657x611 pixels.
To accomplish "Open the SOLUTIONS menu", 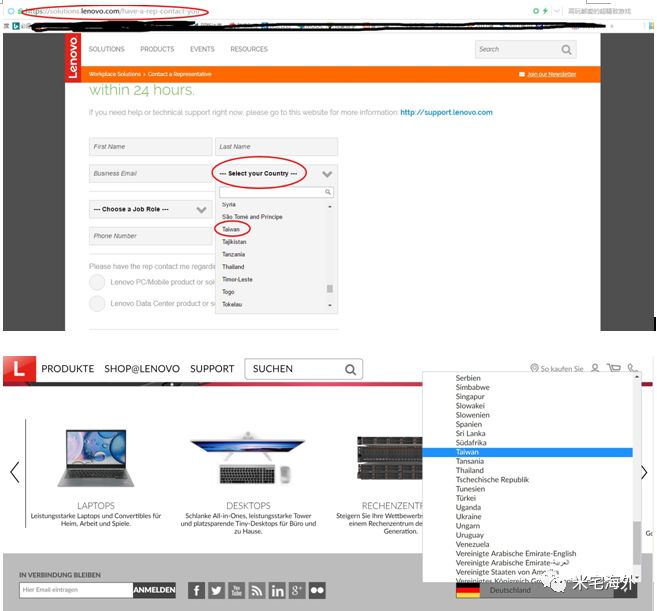I will 106,49.
